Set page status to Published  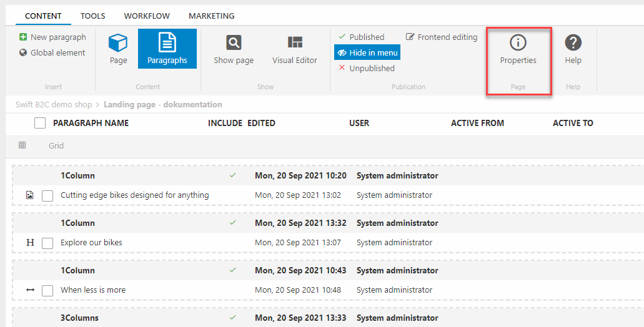pyautogui.click(x=361, y=37)
